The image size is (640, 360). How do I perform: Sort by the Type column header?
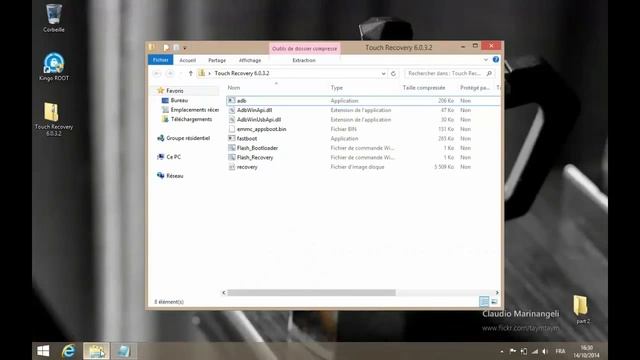(x=337, y=87)
